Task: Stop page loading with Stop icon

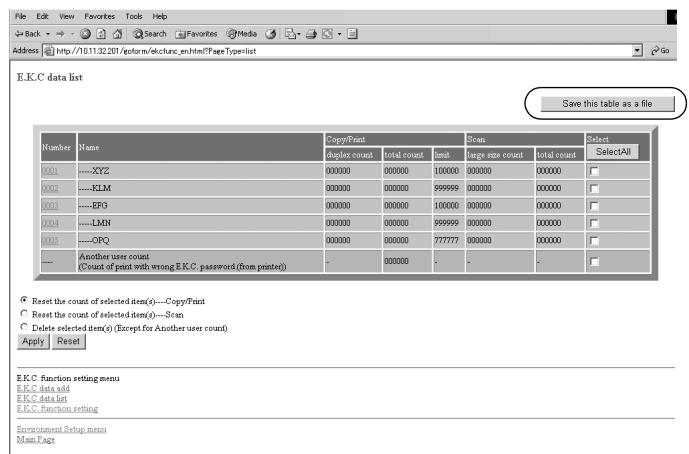Action: pyautogui.click(x=85, y=34)
